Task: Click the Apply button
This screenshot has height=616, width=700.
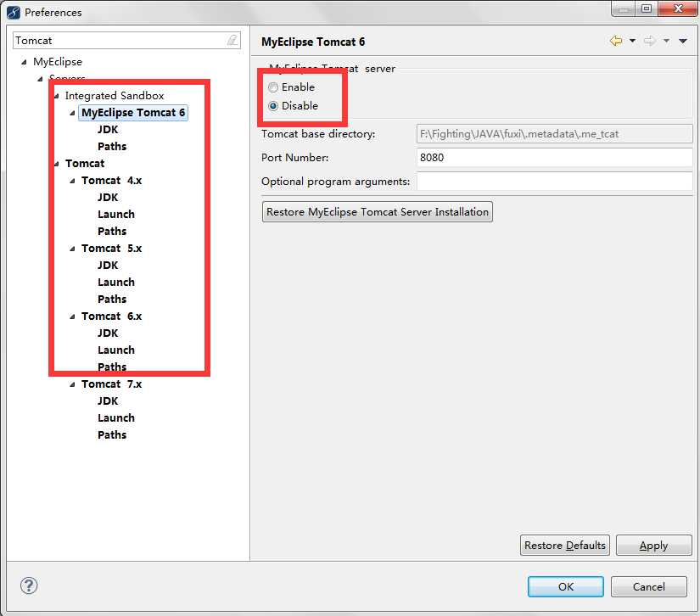Action: click(653, 545)
